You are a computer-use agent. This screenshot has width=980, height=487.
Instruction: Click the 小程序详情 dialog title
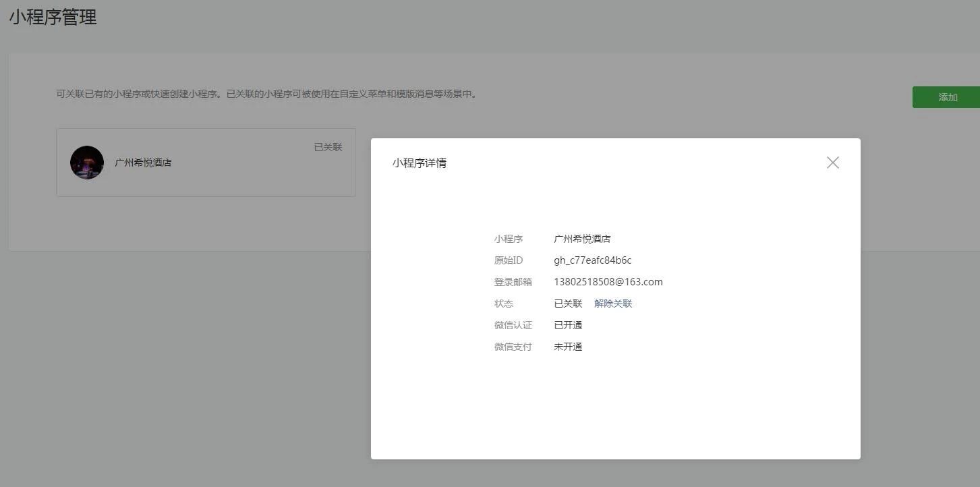coord(420,163)
